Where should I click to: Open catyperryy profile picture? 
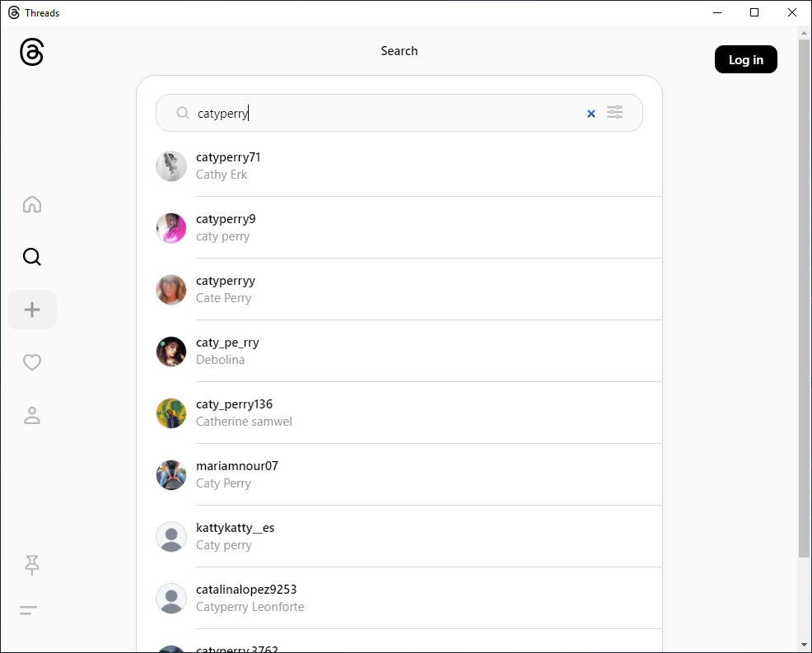pyautogui.click(x=171, y=290)
